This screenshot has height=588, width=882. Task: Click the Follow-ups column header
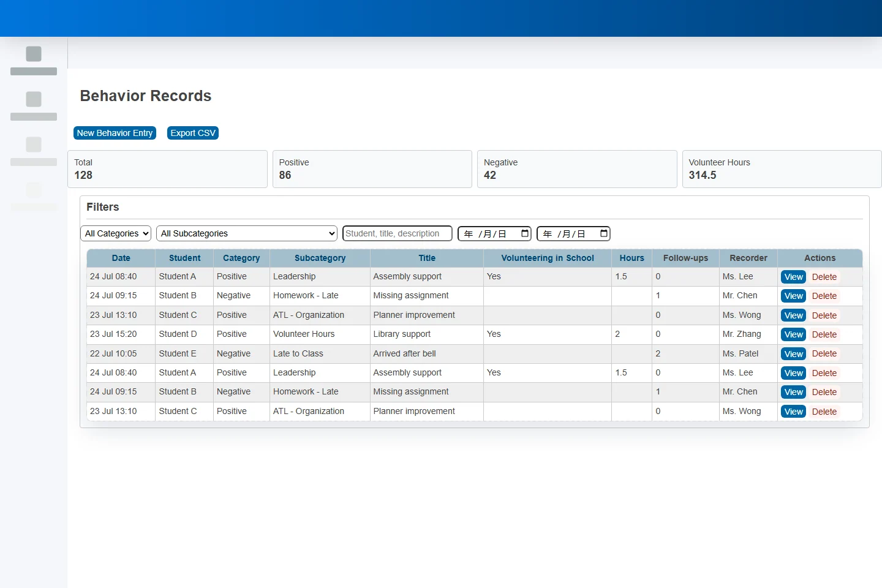tap(685, 258)
